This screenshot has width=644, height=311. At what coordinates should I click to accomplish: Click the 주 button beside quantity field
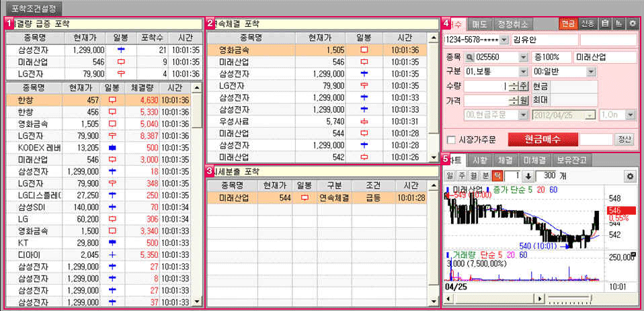tap(523, 87)
